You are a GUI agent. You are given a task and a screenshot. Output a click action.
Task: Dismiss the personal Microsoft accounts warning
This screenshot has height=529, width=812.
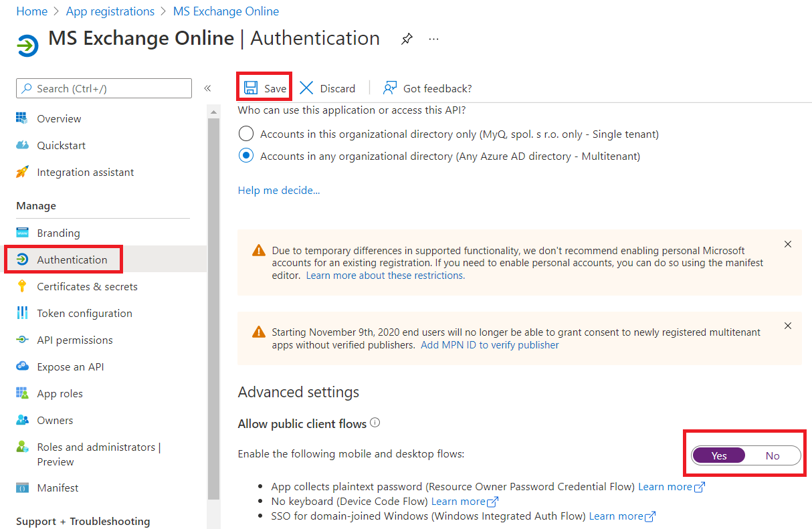tap(787, 244)
